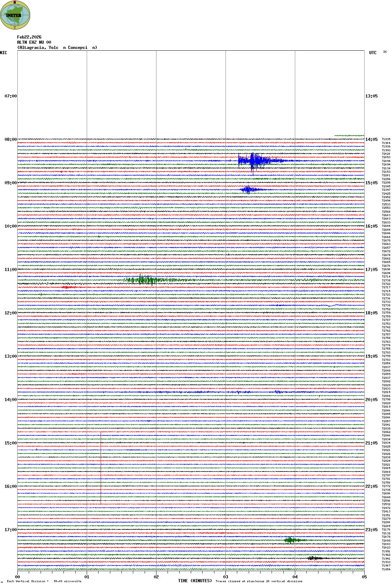Click the ALTN EHZ NU 00 station label
Image resolution: width=392 pixels, height=586 pixels.
tap(34, 42)
